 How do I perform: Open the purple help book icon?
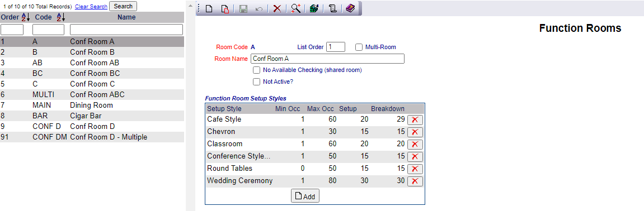350,8
